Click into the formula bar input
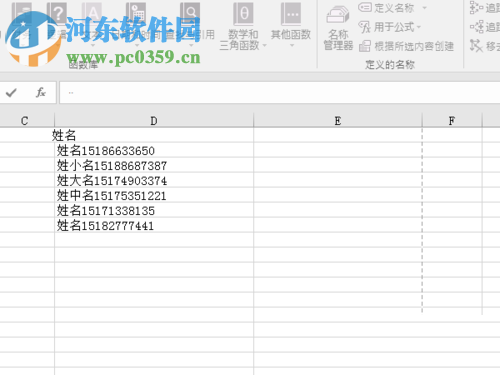This screenshot has width=500, height=375. point(279,93)
